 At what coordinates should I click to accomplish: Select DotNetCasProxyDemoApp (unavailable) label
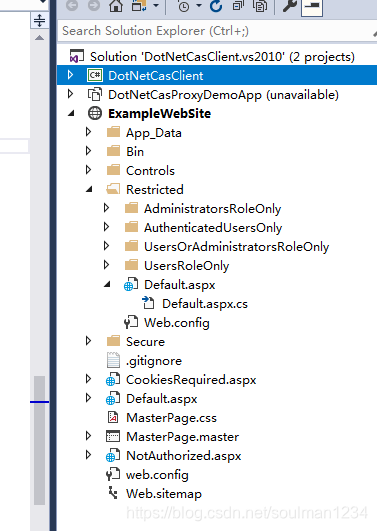click(x=223, y=95)
